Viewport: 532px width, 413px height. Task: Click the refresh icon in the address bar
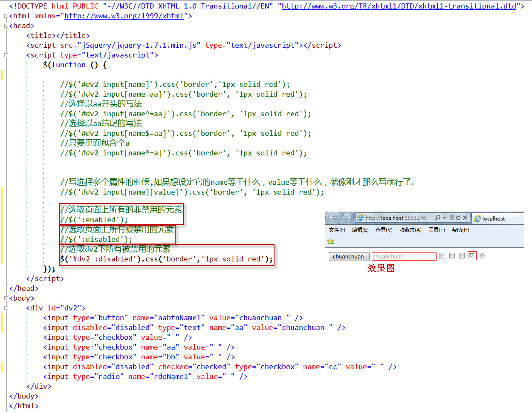[x=459, y=218]
